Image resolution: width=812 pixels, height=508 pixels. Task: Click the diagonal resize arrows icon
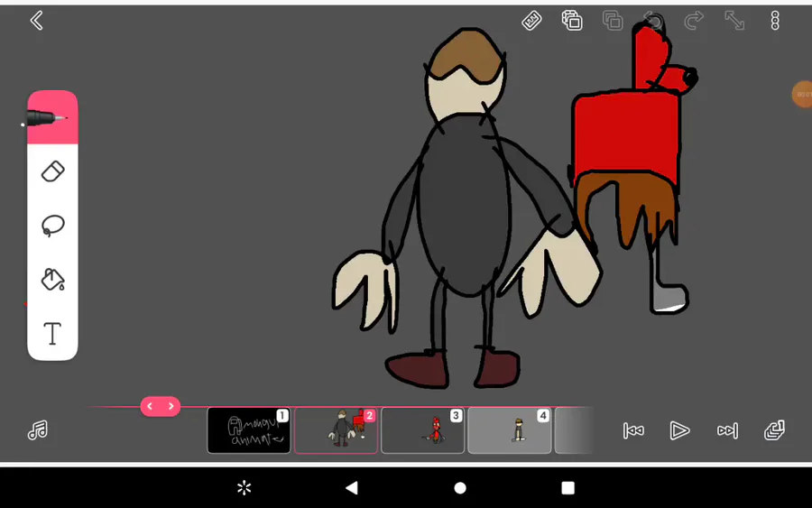pos(734,21)
